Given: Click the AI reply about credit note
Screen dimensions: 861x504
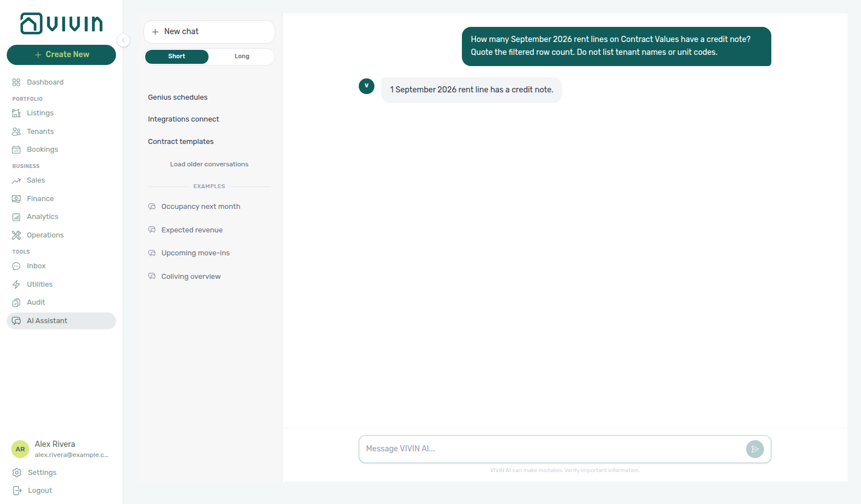Looking at the screenshot, I should (x=471, y=90).
